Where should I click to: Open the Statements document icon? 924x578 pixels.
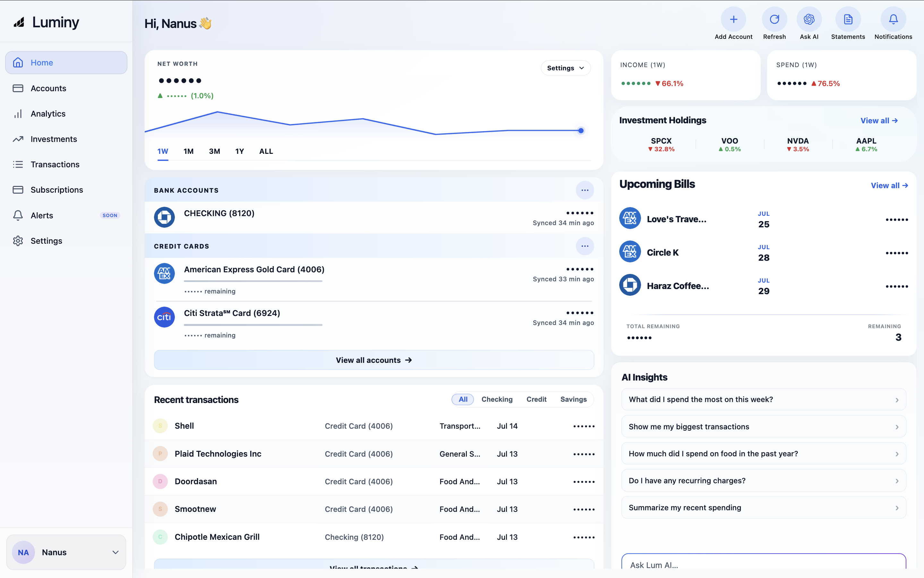(x=848, y=19)
